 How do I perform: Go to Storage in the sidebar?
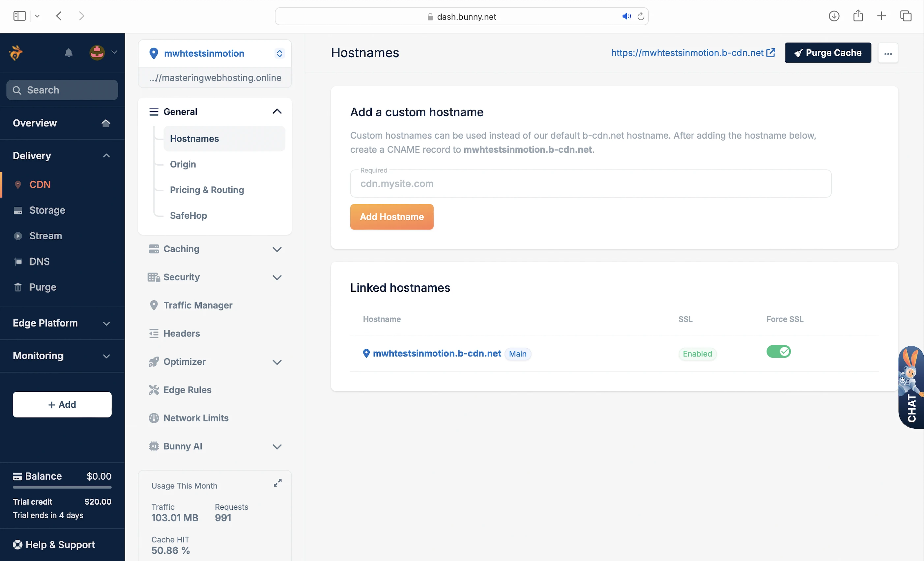tap(47, 210)
